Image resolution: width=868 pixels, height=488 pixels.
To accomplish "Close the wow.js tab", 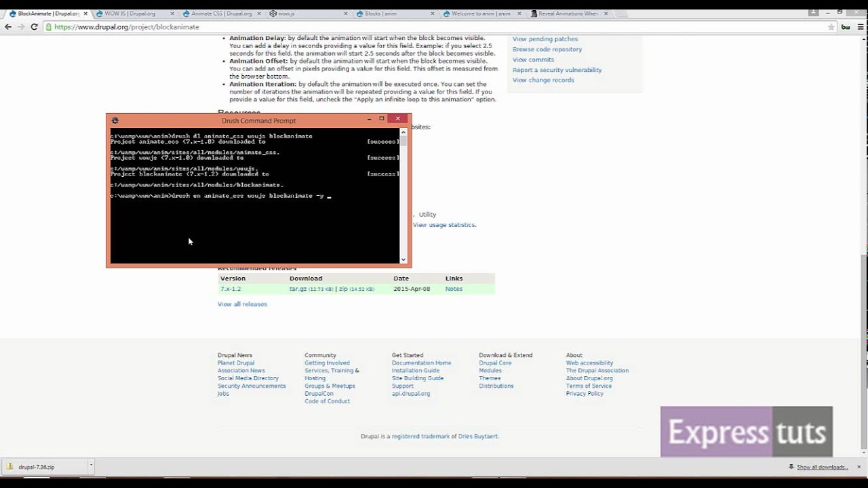I will tap(345, 14).
